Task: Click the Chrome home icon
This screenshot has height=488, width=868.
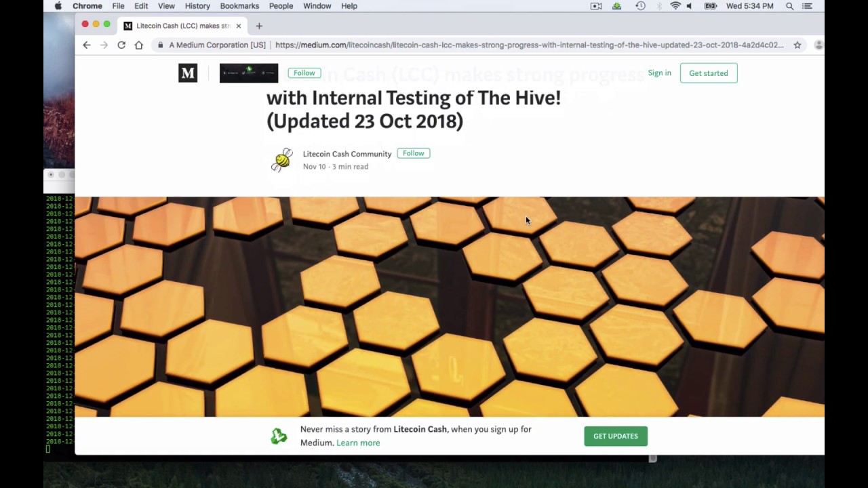Action: click(x=139, y=45)
